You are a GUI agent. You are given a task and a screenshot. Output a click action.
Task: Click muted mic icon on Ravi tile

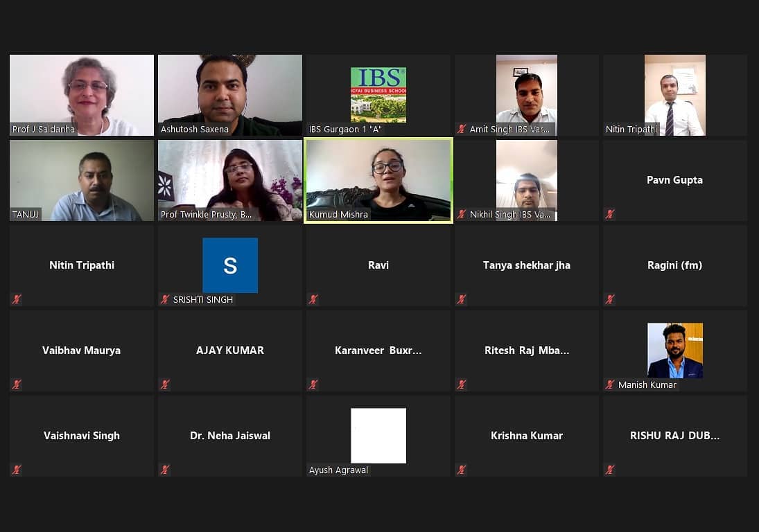point(314,299)
